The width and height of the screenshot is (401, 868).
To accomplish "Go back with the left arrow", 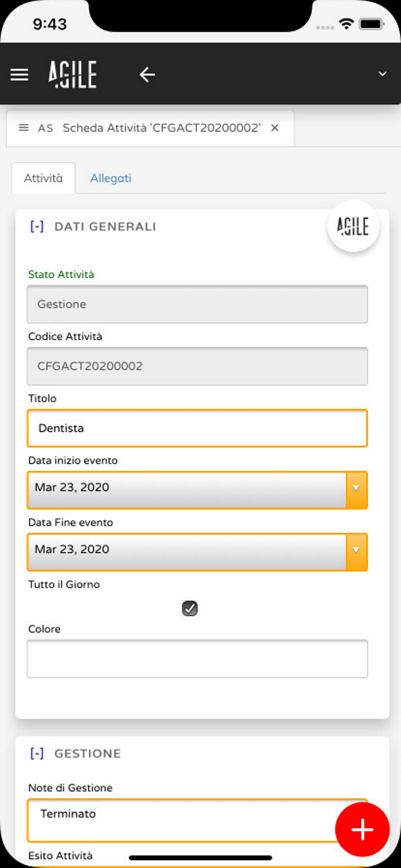I will point(147,75).
